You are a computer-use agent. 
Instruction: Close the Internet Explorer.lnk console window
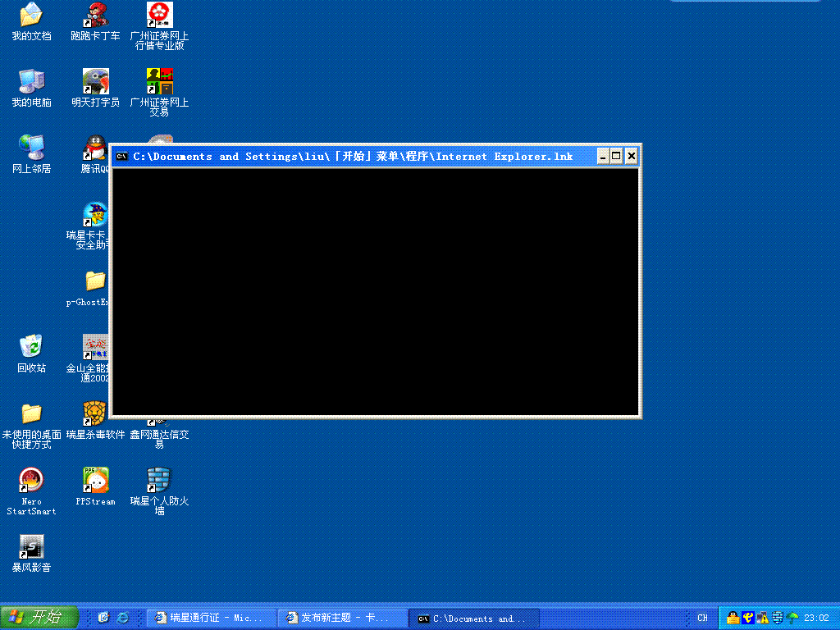click(x=632, y=157)
